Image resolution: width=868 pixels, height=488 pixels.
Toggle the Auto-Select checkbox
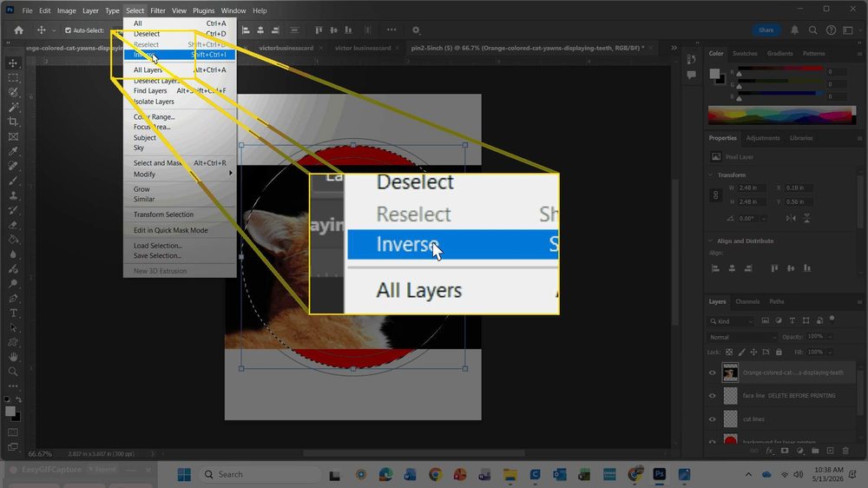click(68, 30)
